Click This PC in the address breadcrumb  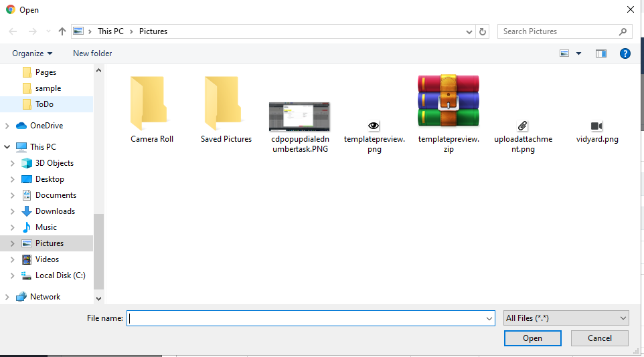pyautogui.click(x=110, y=31)
